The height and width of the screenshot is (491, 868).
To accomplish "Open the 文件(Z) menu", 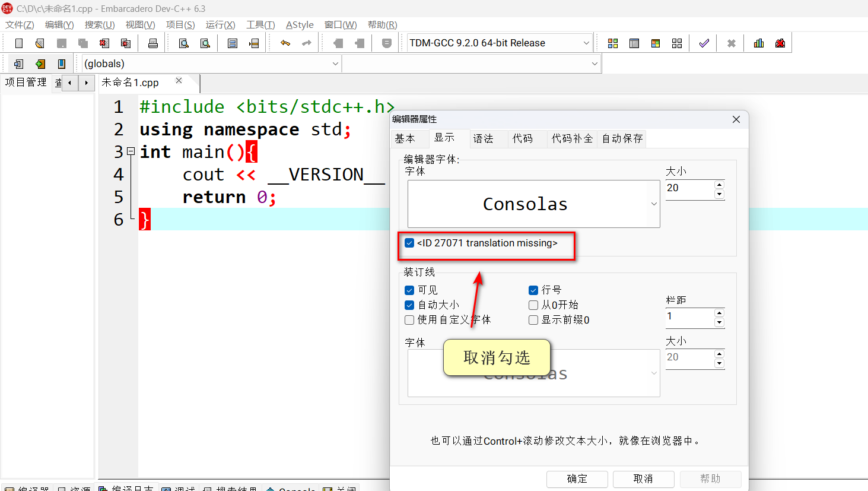I will (x=20, y=25).
